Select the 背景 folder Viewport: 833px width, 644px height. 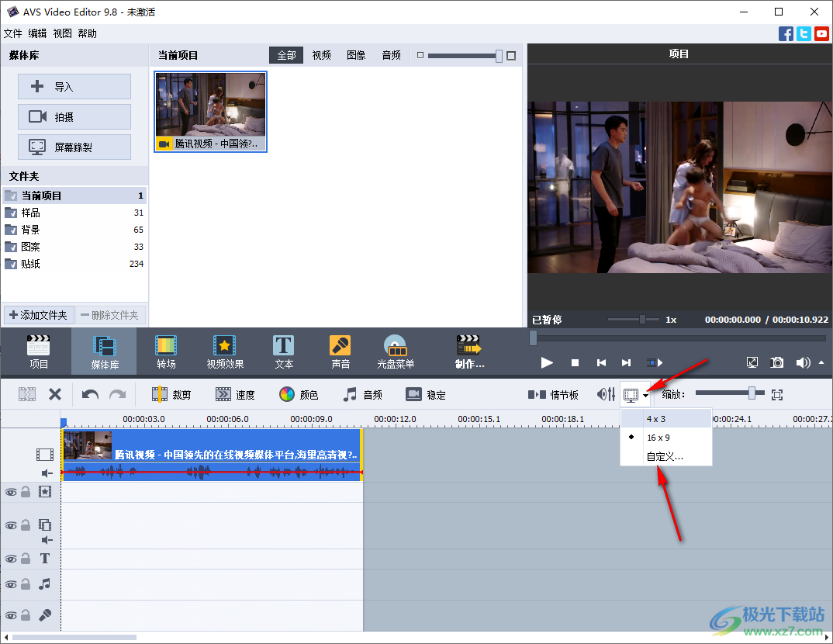coord(74,230)
